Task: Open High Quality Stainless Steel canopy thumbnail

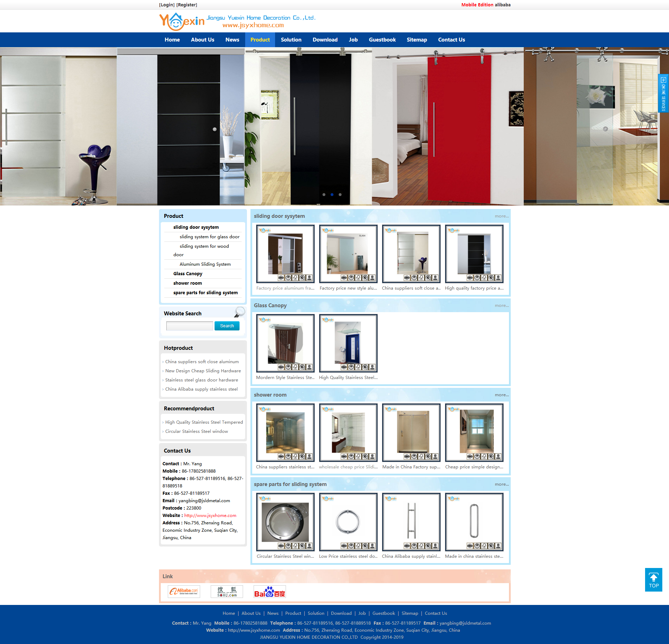Action: (348, 343)
